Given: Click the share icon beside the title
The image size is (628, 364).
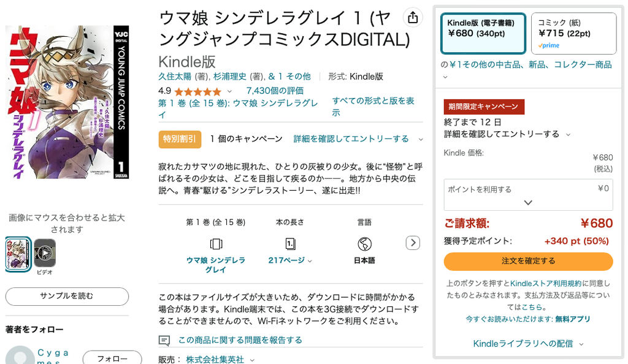Looking at the screenshot, I should click(413, 18).
